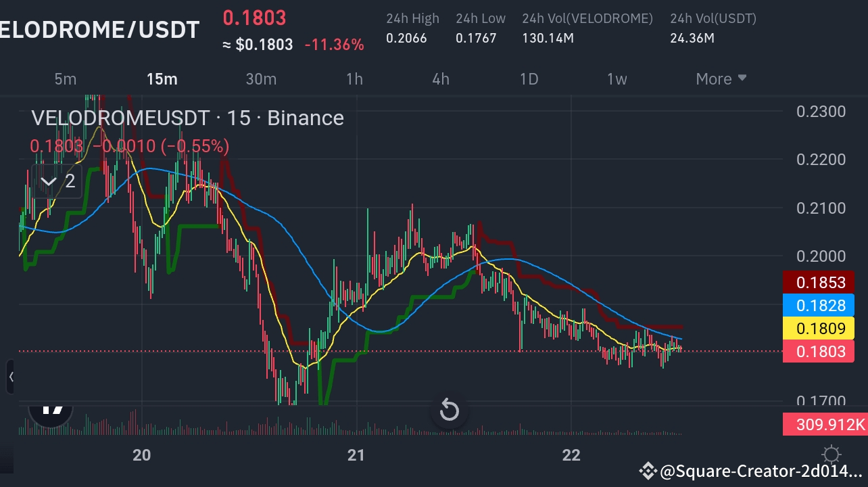Click the reset chart view icon
Viewport: 868px width, 487px height.
(449, 410)
